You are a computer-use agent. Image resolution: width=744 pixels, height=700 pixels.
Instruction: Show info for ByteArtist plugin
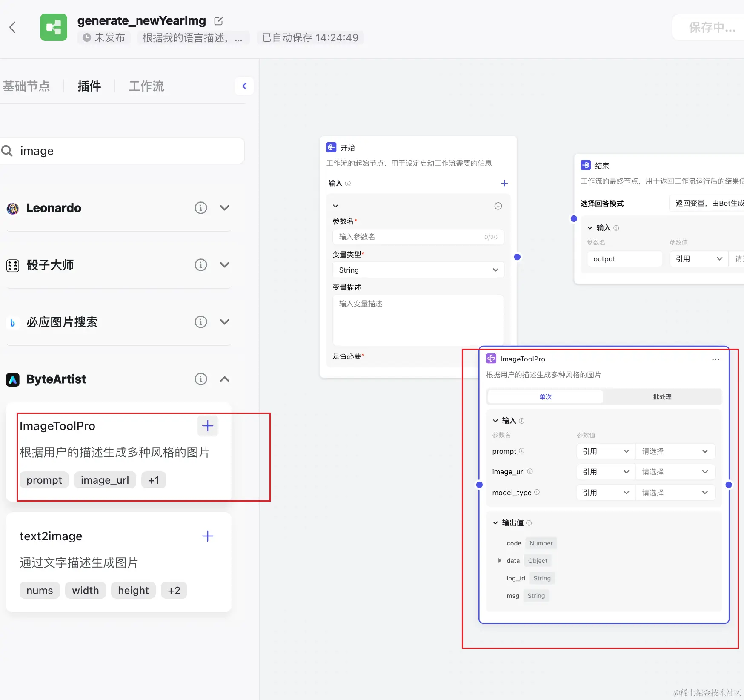pos(201,379)
